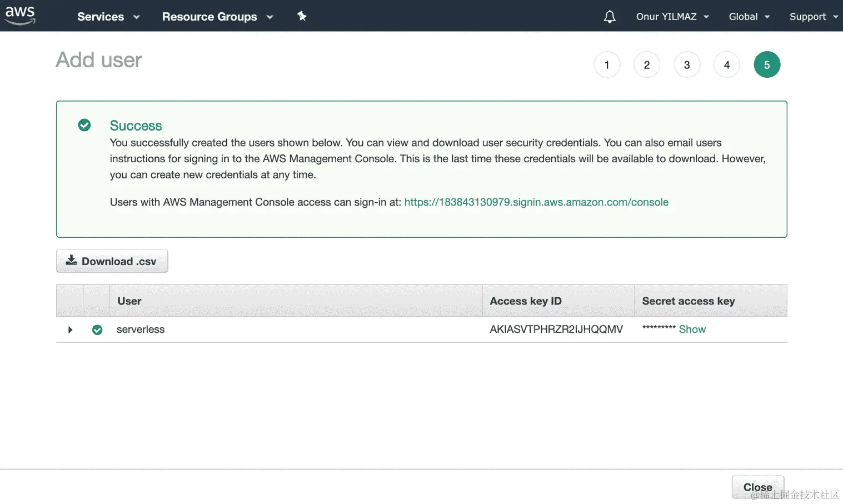Click the green check beside the serverless user
Screen dimensions: 843x504
click(97, 329)
